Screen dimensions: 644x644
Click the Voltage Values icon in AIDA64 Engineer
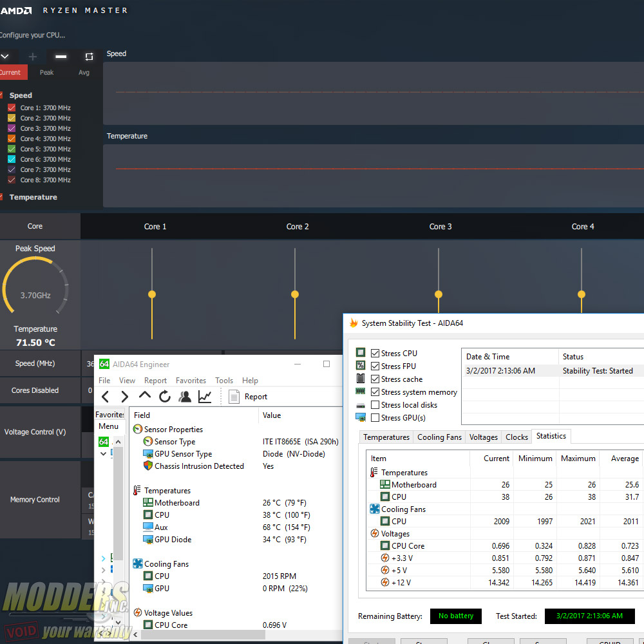138,613
